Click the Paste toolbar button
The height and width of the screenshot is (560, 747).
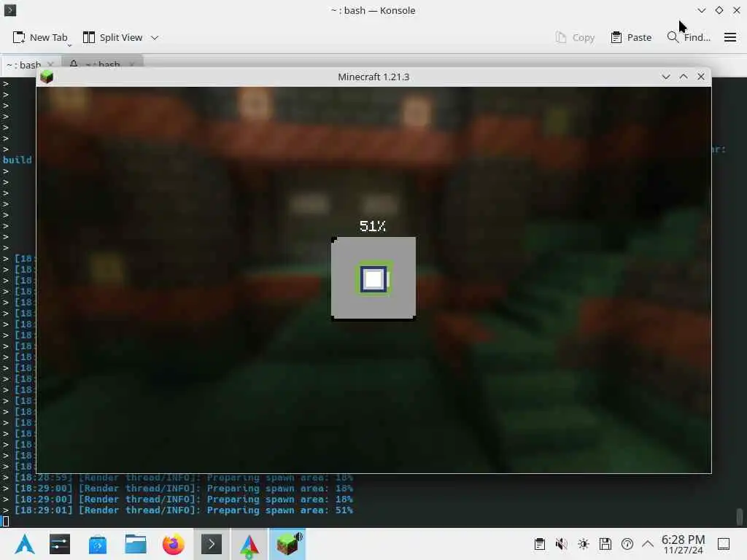[x=631, y=37]
